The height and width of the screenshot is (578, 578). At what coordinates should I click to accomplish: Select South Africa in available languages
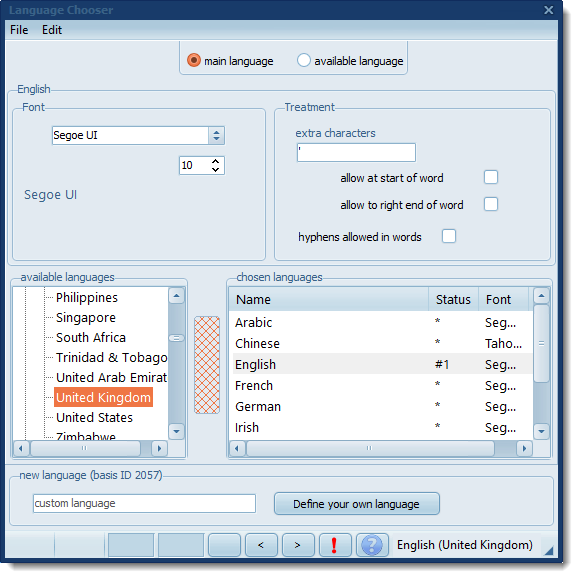91,338
